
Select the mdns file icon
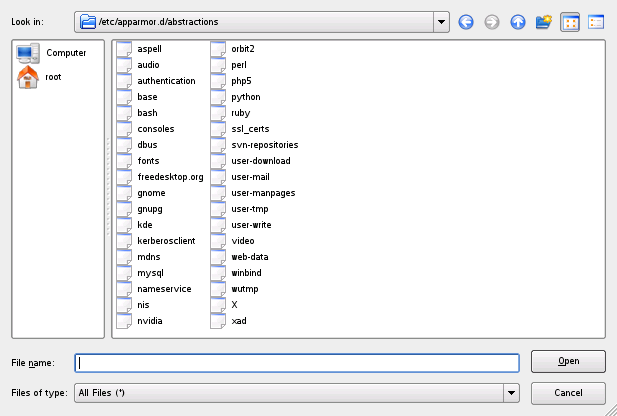(x=124, y=257)
